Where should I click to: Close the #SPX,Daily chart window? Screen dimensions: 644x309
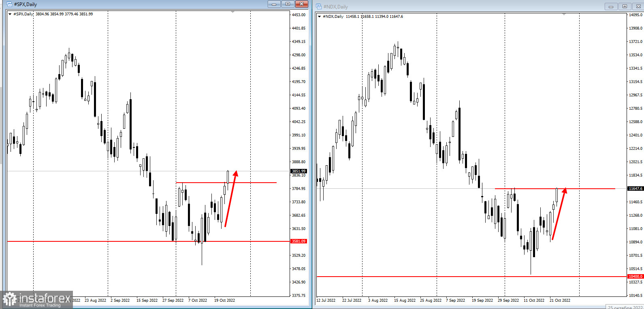[301, 4]
